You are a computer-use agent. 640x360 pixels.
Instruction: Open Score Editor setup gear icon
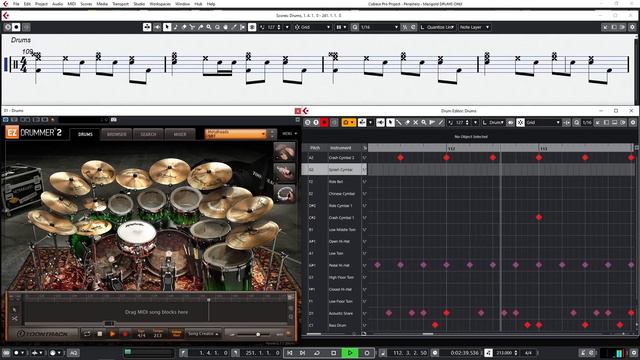click(x=632, y=27)
